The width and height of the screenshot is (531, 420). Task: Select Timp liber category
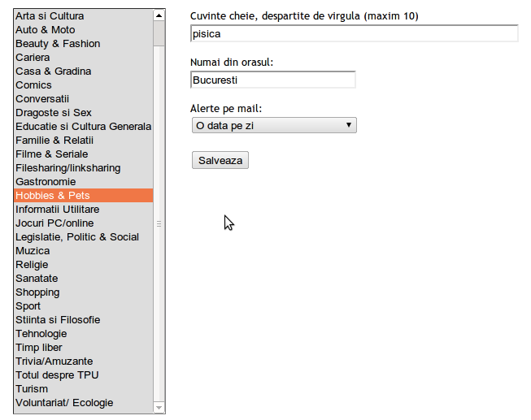tap(83, 347)
